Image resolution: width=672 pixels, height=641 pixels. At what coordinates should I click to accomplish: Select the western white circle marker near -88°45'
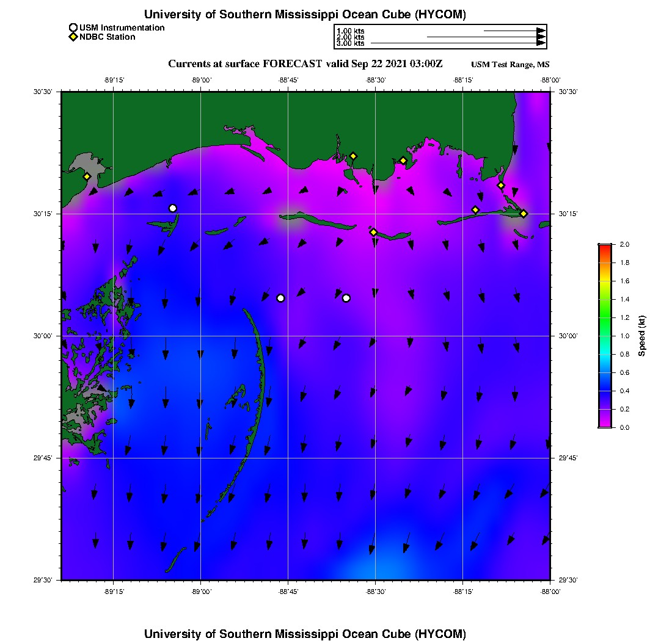[x=281, y=298]
